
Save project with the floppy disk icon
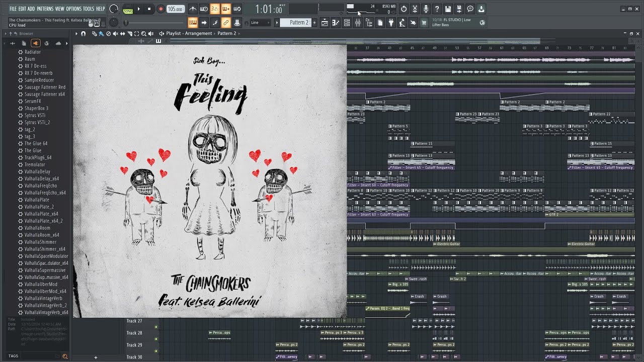tap(448, 9)
